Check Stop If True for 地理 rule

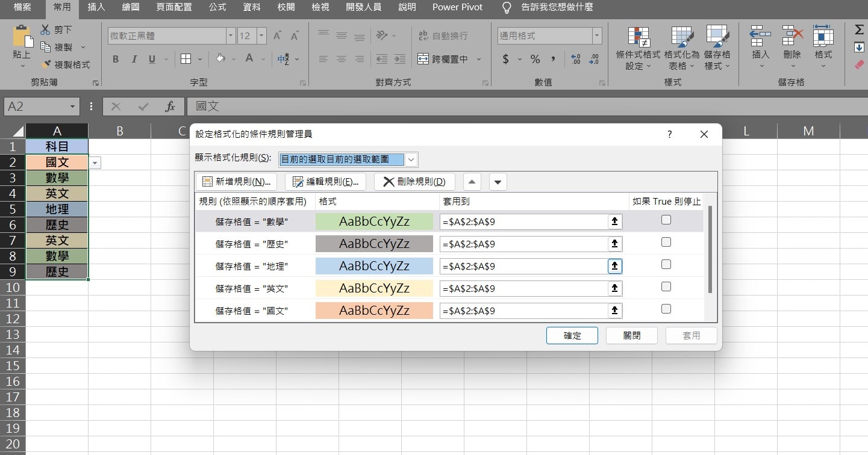[666, 264]
